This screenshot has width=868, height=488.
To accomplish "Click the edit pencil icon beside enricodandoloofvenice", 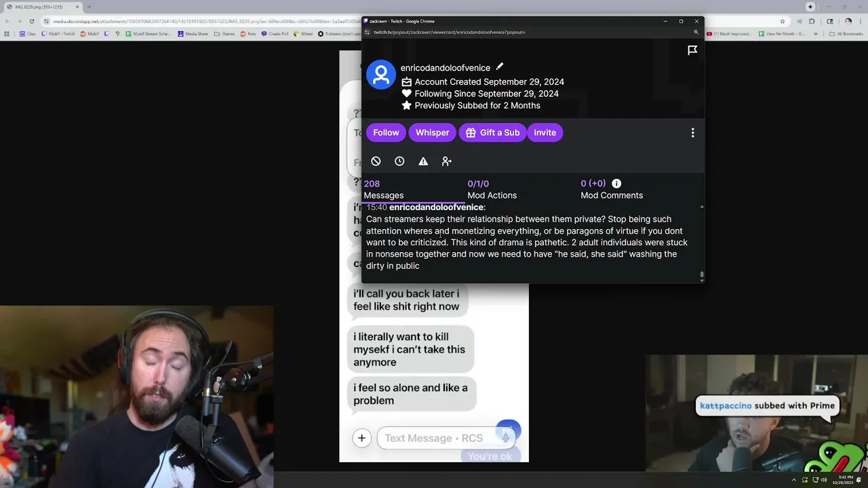I will tap(499, 66).
